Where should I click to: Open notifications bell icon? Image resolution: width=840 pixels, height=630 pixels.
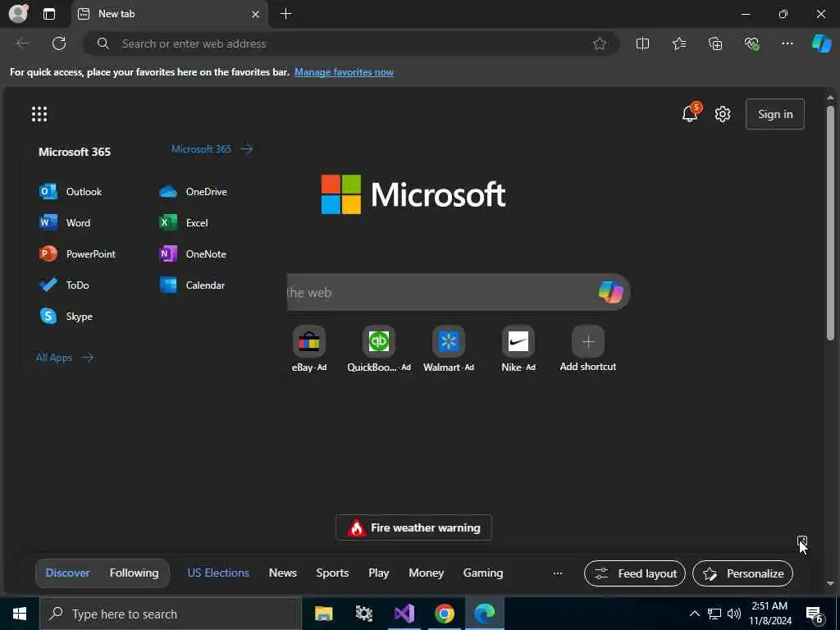point(690,113)
